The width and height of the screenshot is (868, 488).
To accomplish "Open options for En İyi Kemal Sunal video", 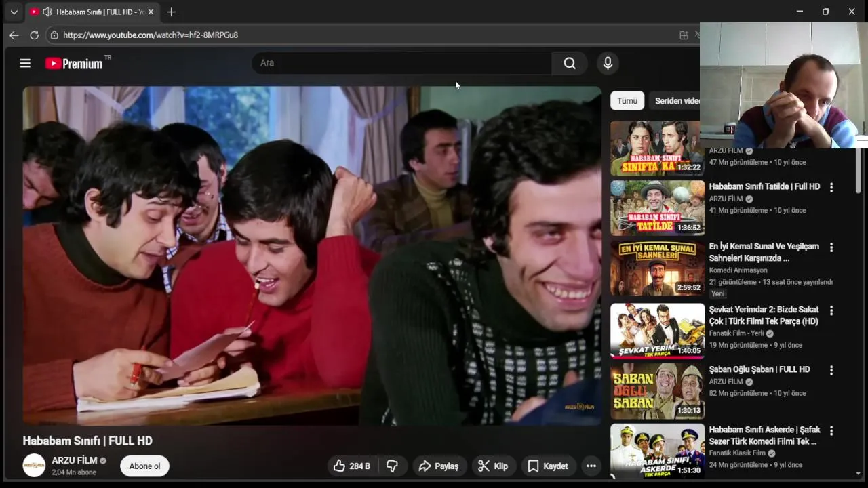I will (831, 247).
